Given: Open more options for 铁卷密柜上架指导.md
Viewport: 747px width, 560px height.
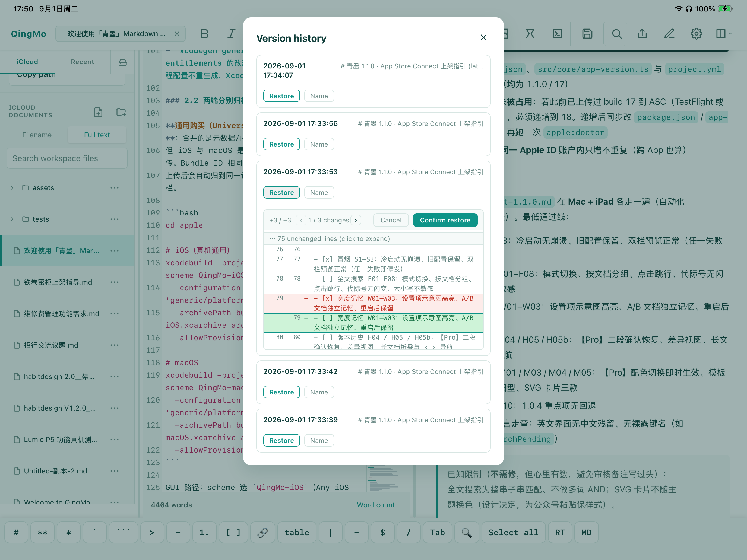Looking at the screenshot, I should tap(115, 282).
